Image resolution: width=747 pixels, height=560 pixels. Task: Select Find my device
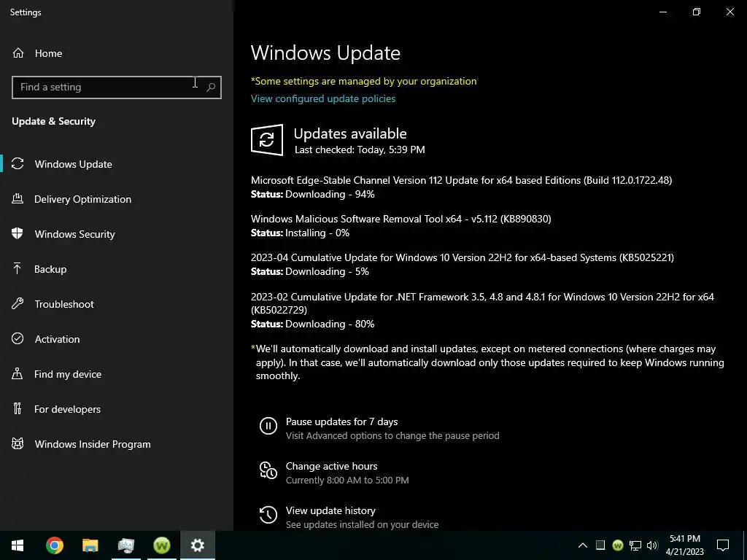(x=117, y=374)
